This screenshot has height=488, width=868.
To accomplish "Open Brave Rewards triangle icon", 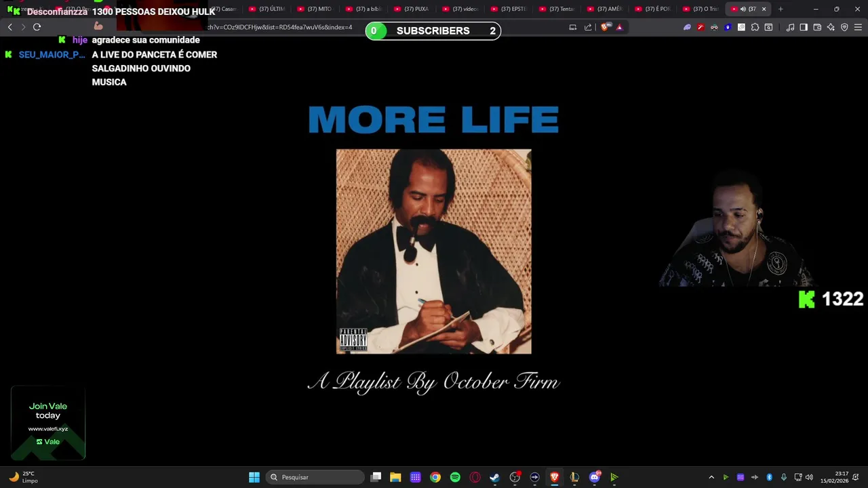I will point(619,27).
